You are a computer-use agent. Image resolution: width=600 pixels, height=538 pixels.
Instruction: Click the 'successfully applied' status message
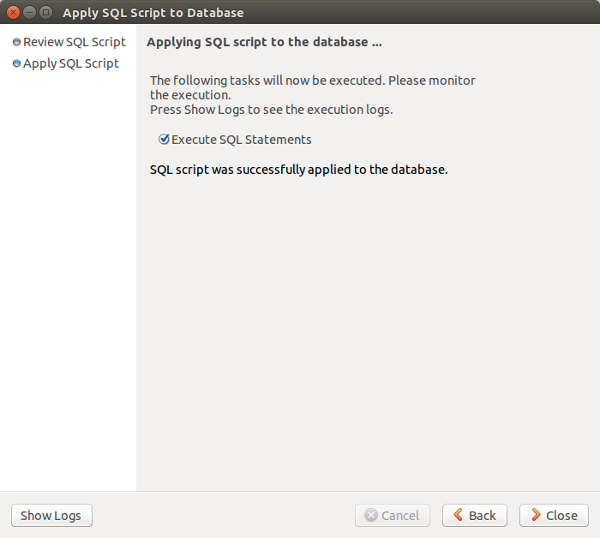click(x=298, y=170)
